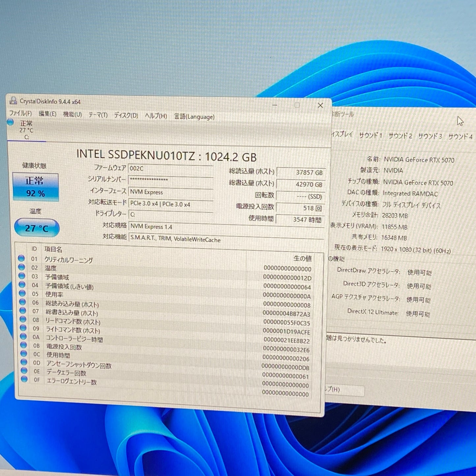Click raw value 0000001D19ACFE
Screen dimensions: 476x476
(287, 331)
